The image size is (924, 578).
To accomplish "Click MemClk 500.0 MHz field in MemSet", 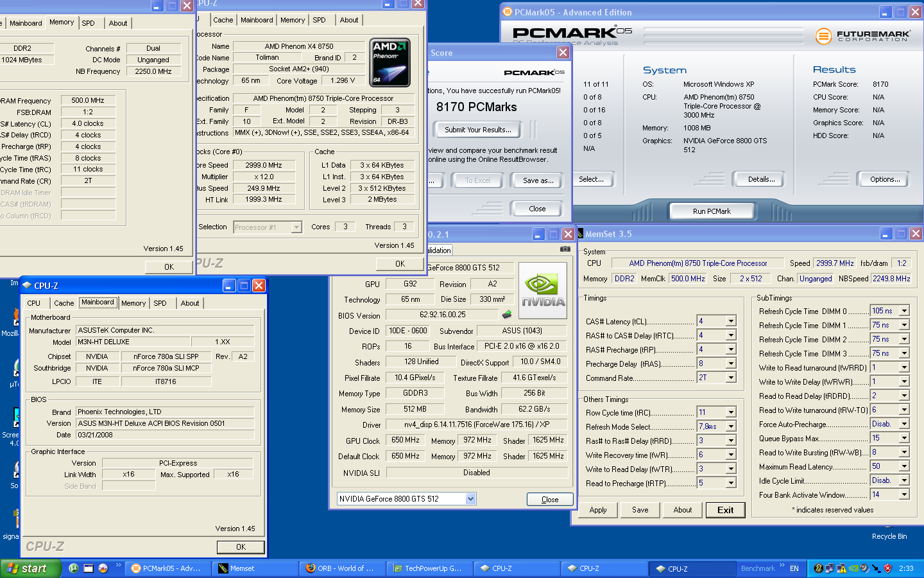I will tap(688, 279).
